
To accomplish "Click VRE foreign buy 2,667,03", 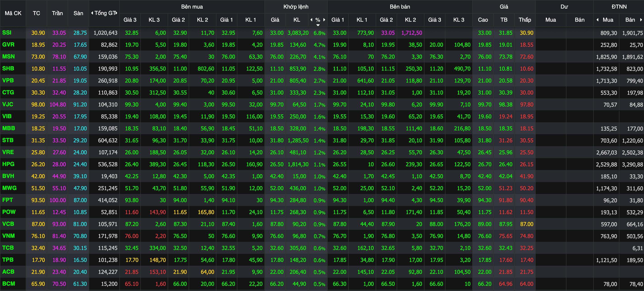I will coord(607,152).
